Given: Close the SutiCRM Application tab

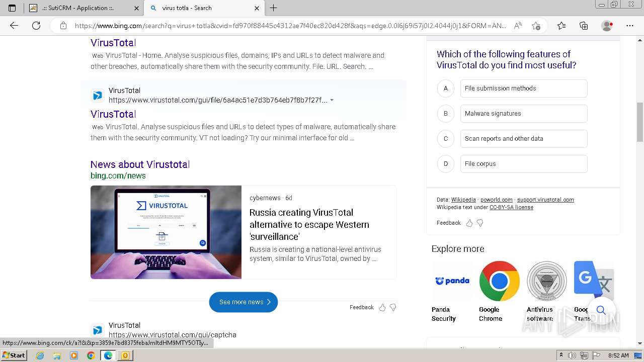Looking at the screenshot, I should (137, 8).
